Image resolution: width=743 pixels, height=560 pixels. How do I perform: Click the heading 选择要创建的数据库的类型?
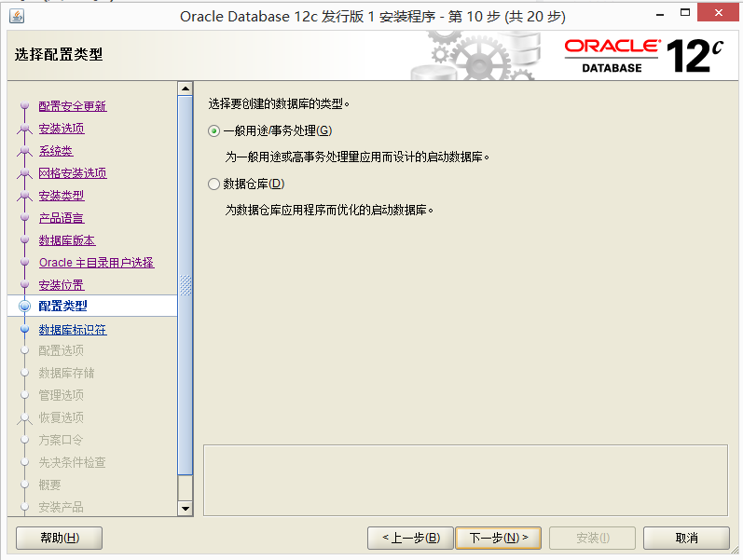coord(279,103)
